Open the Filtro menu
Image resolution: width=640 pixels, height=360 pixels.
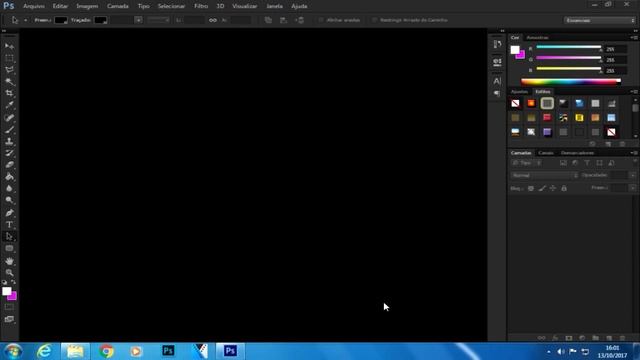(x=201, y=6)
